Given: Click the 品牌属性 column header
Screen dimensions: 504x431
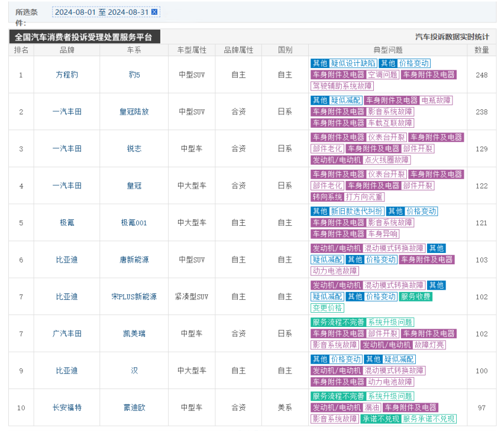Looking at the screenshot, I should click(x=238, y=50).
